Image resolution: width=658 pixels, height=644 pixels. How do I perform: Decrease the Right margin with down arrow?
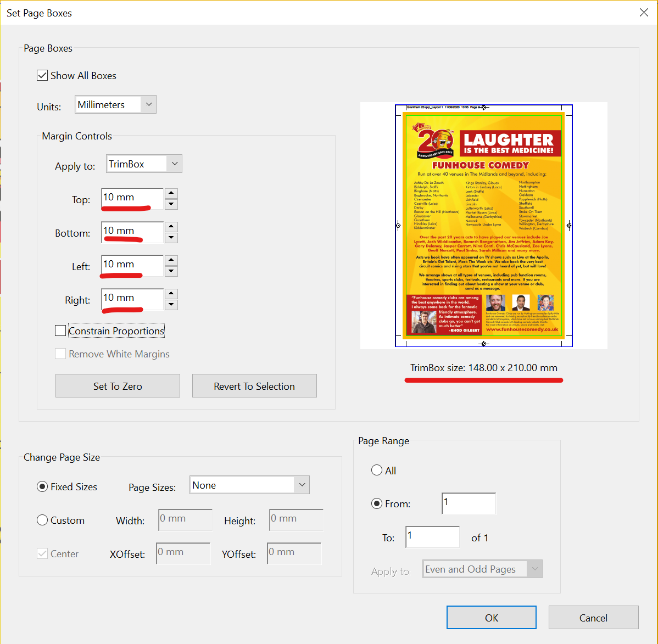171,305
